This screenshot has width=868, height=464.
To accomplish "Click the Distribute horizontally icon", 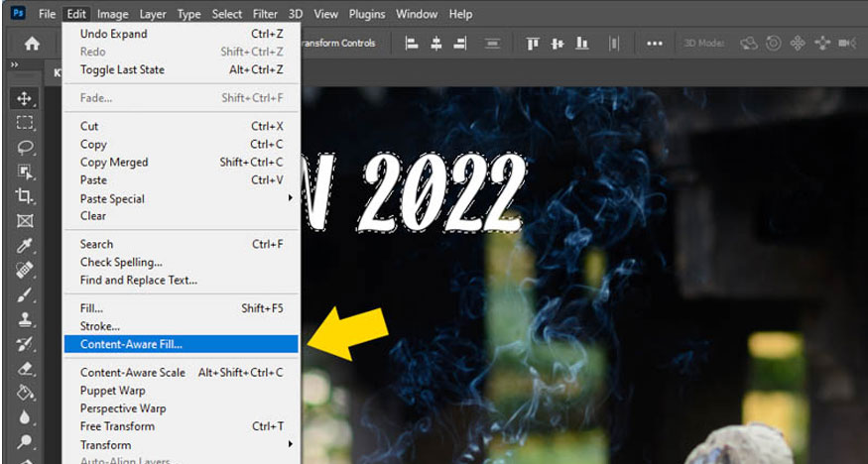I will click(614, 44).
